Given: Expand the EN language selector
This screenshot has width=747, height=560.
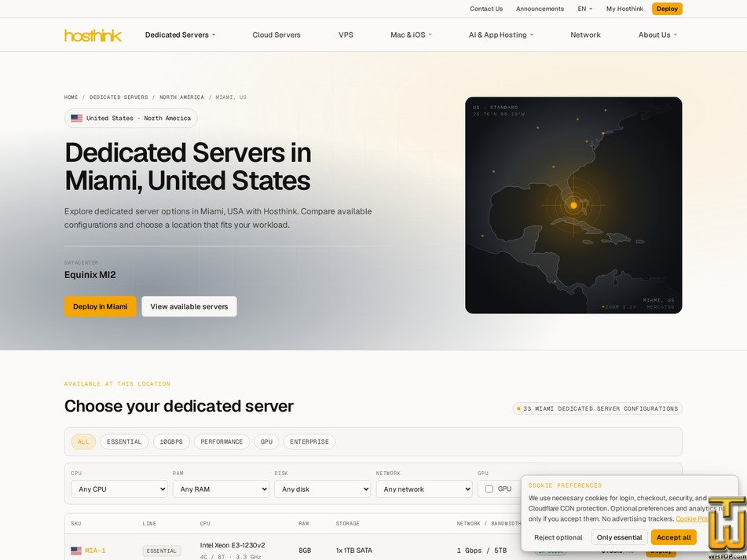Looking at the screenshot, I should coord(585,9).
